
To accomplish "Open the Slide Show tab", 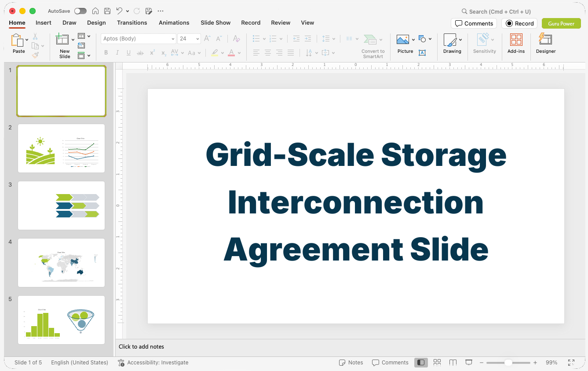I will [215, 22].
